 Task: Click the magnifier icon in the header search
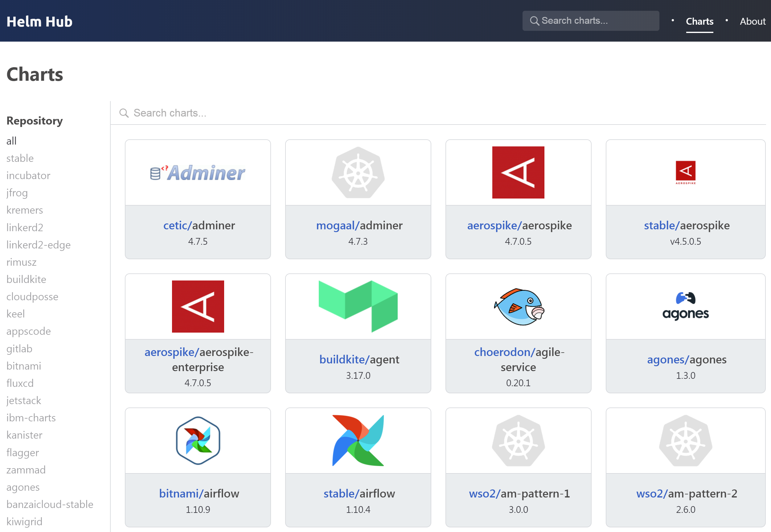(534, 21)
